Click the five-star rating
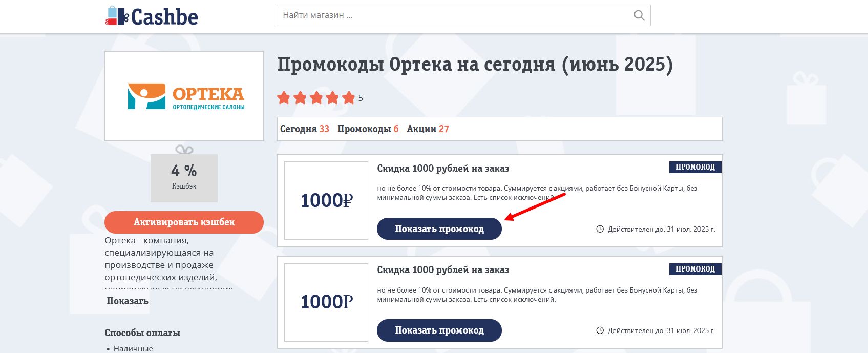The image size is (868, 353). 316,98
